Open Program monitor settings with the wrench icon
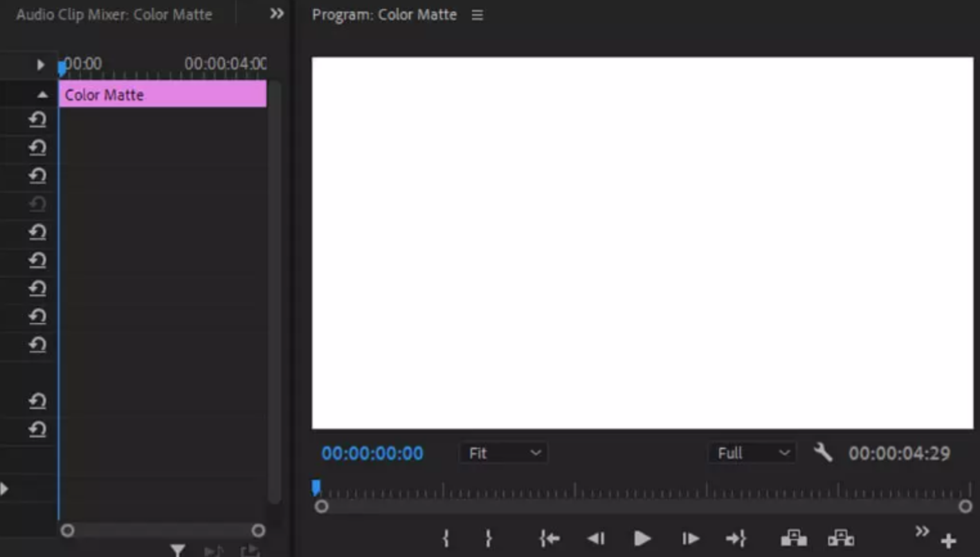This screenshot has width=980, height=557. point(823,453)
